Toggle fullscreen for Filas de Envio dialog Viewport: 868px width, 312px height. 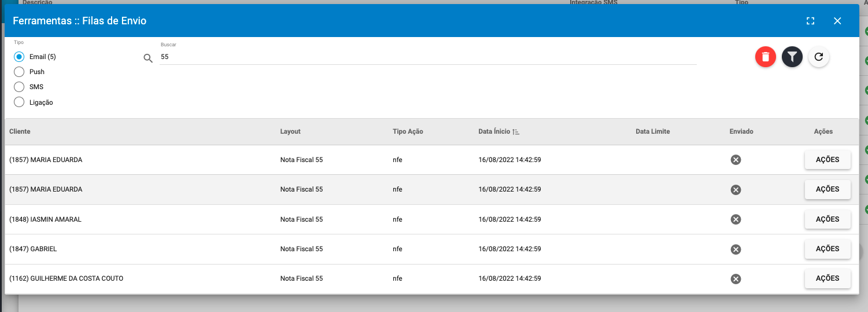(810, 21)
